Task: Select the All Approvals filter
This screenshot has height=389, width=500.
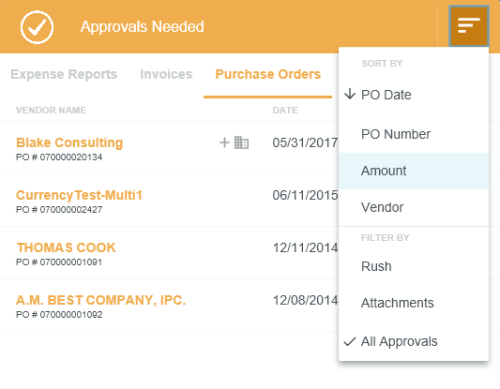Action: pos(414,342)
